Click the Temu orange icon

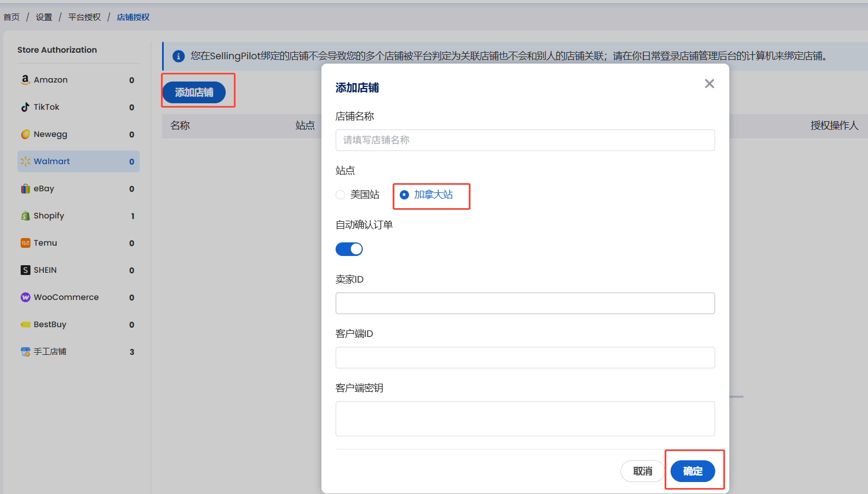(25, 243)
